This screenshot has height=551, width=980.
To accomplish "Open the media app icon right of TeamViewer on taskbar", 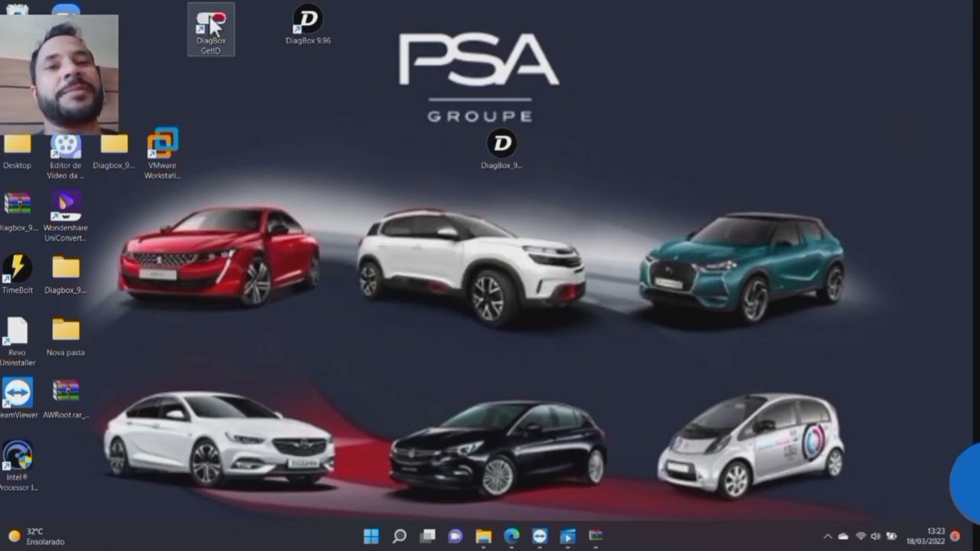I will [567, 536].
